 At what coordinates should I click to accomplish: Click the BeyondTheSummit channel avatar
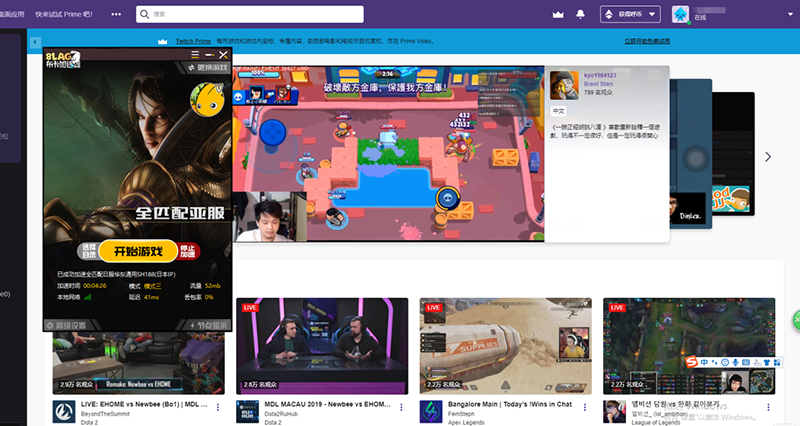click(64, 412)
